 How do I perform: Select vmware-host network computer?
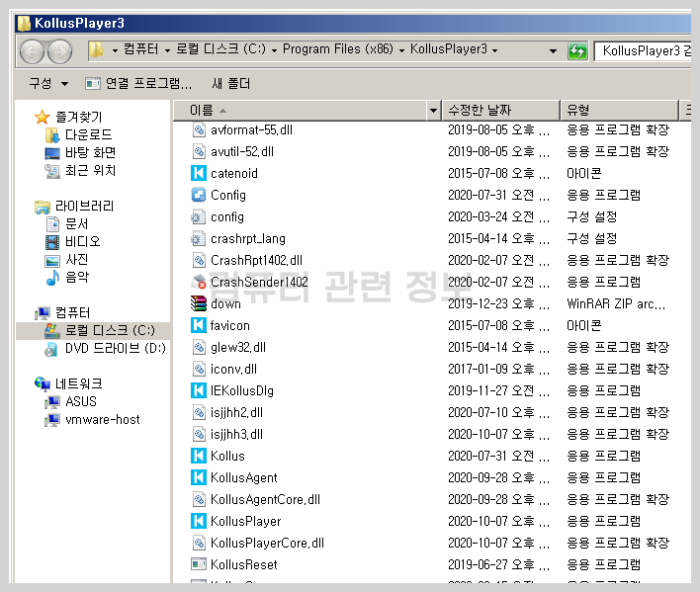102,420
